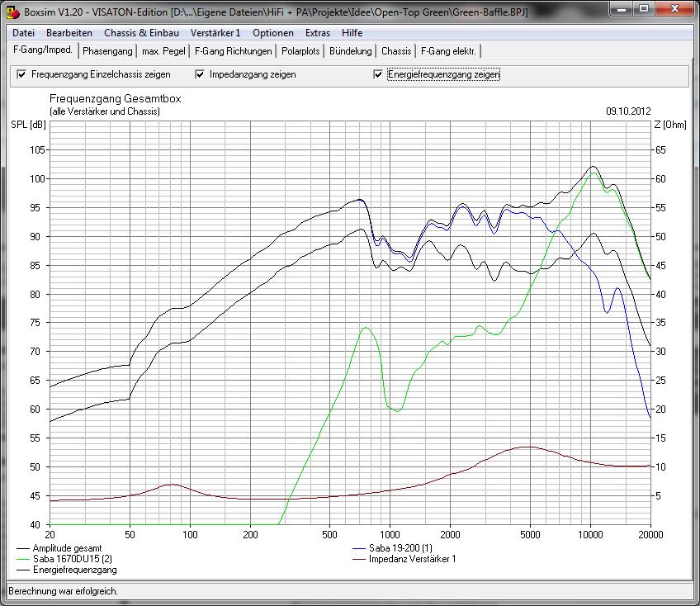
Task: Open the Chassis & Einbau menu
Action: [141, 33]
